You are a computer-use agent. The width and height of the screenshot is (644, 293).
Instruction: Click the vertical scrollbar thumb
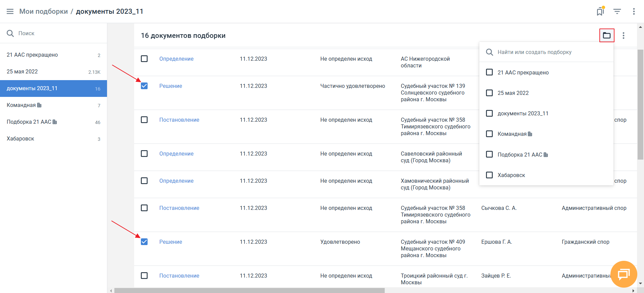pos(640,105)
